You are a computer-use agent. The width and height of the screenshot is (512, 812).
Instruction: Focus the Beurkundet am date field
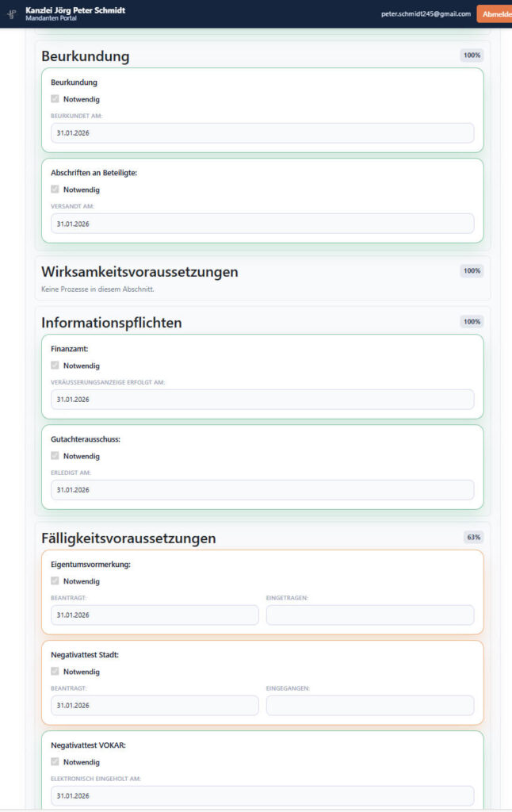pyautogui.click(x=262, y=133)
